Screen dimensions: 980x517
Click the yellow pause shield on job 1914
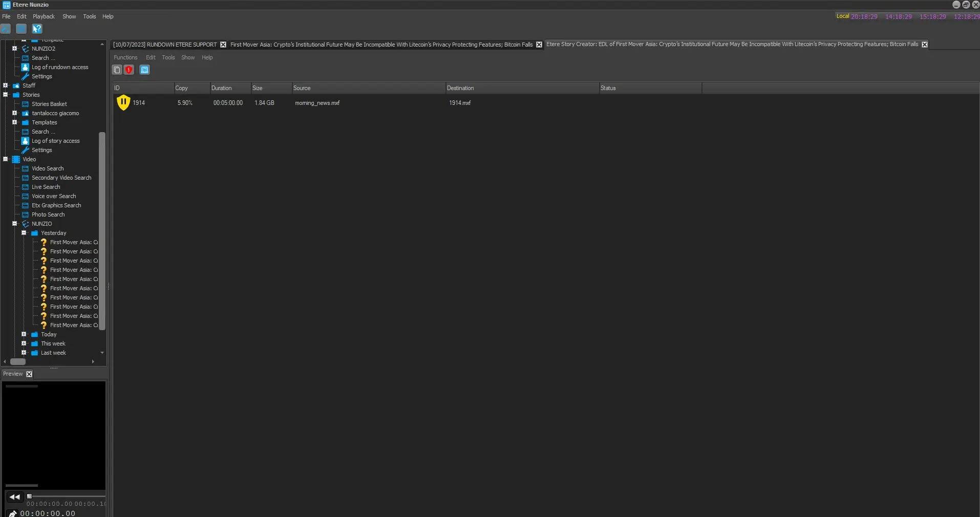(123, 102)
